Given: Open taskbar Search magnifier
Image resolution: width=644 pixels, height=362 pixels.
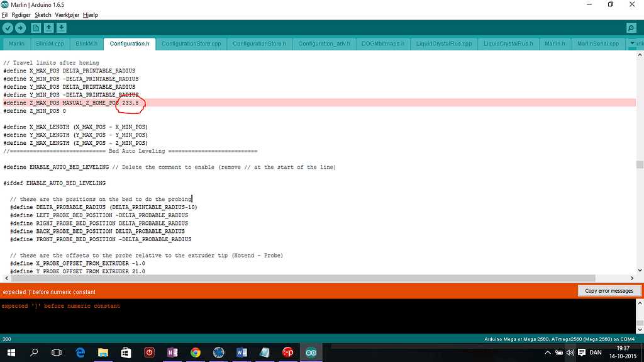Looking at the screenshot, I should (34, 353).
